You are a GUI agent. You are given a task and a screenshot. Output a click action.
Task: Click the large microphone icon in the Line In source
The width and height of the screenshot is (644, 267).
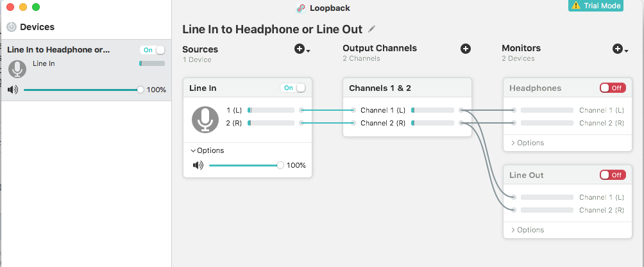pyautogui.click(x=205, y=119)
